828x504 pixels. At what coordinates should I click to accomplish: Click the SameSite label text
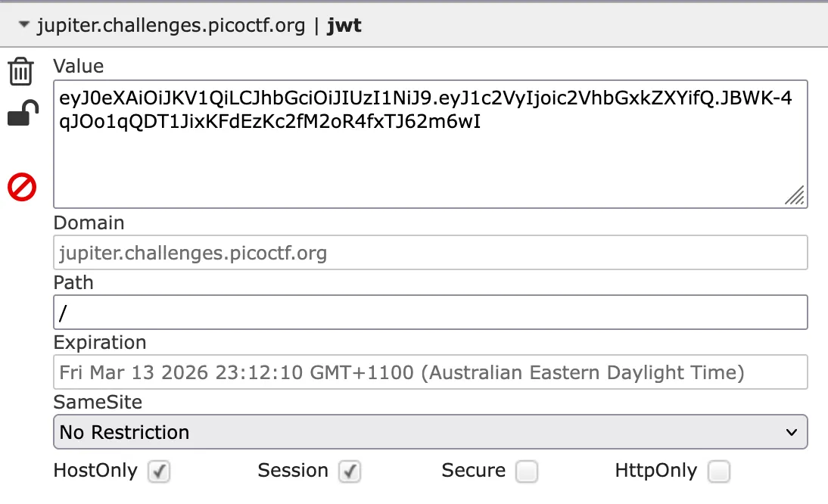98,402
